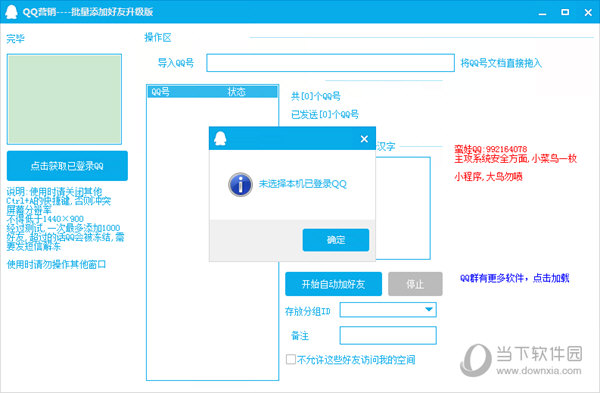Click 点击获取已登录QQ button

point(67,166)
